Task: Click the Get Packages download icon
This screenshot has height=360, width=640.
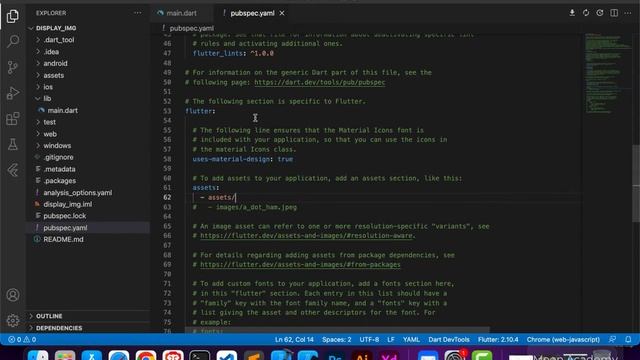Action: click(x=572, y=13)
